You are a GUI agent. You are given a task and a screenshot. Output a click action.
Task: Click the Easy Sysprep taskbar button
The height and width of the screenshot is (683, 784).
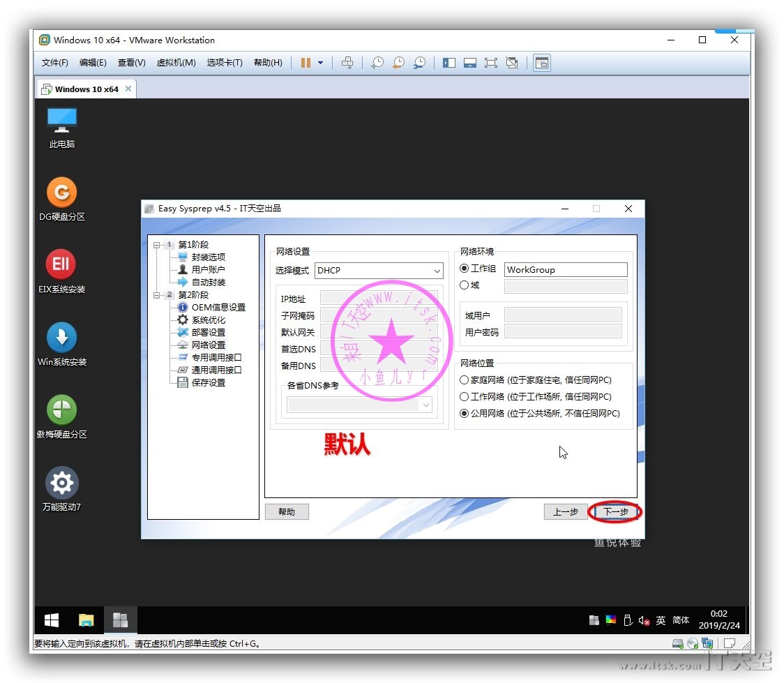[x=120, y=620]
